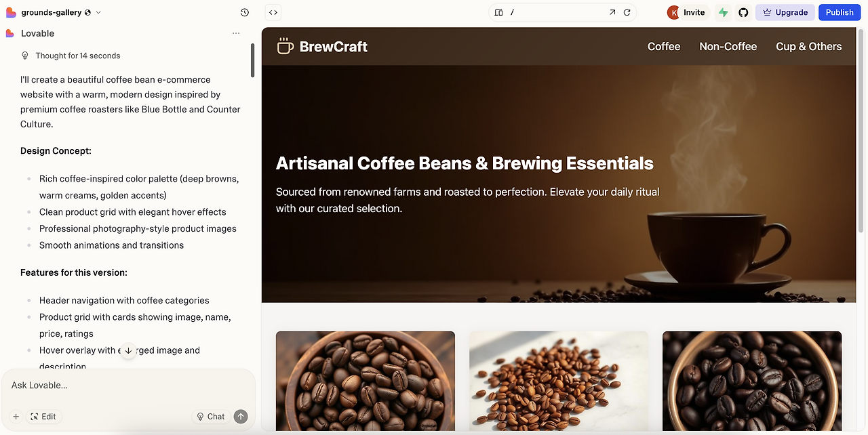Open version history clock icon
The height and width of the screenshot is (435, 868).
point(245,12)
